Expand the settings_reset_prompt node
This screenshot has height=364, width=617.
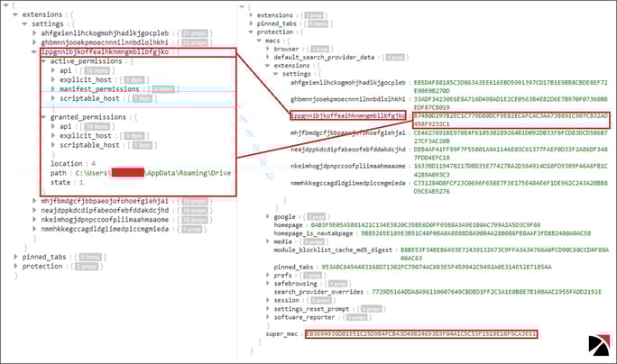coord(270,311)
